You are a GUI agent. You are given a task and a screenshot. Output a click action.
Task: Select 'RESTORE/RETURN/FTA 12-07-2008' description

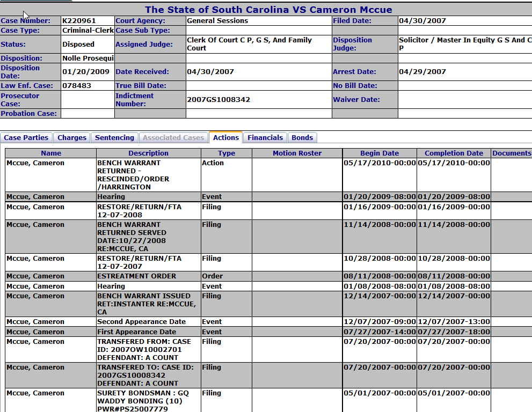point(140,211)
